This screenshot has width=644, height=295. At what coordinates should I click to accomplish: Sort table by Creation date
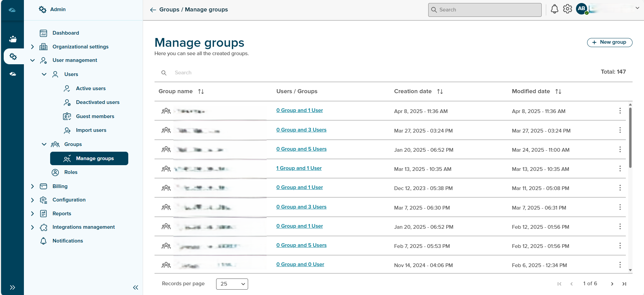[x=440, y=91]
